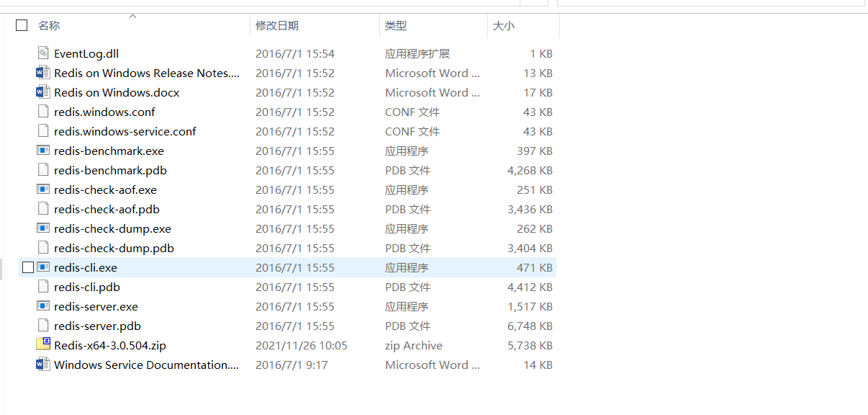Click the 4,412 KB size value
Screen dimensions: 868x415
[530, 287]
